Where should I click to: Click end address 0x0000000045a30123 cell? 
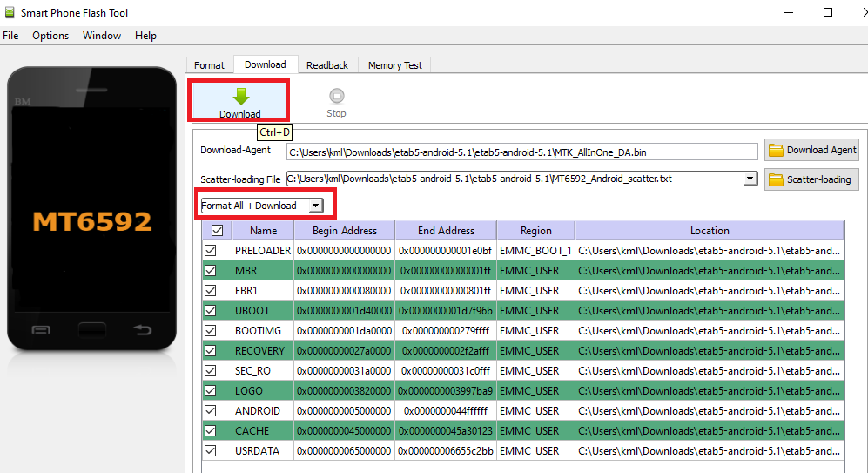(x=446, y=430)
